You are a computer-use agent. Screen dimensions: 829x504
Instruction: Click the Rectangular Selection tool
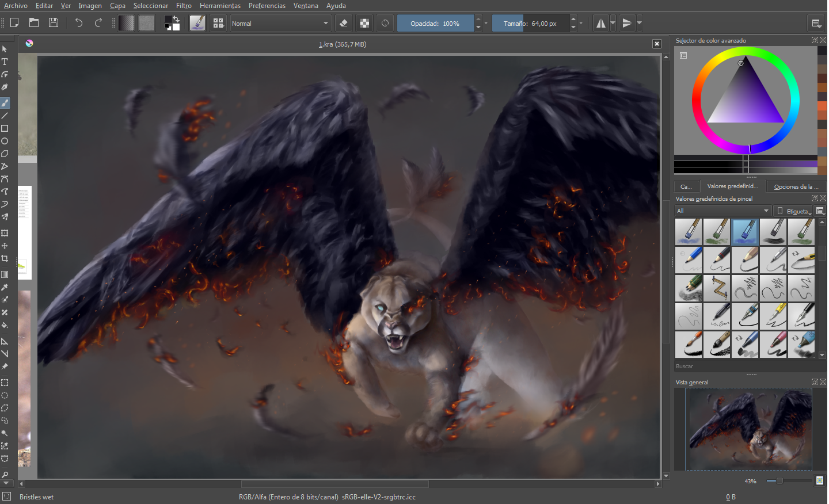coord(5,383)
